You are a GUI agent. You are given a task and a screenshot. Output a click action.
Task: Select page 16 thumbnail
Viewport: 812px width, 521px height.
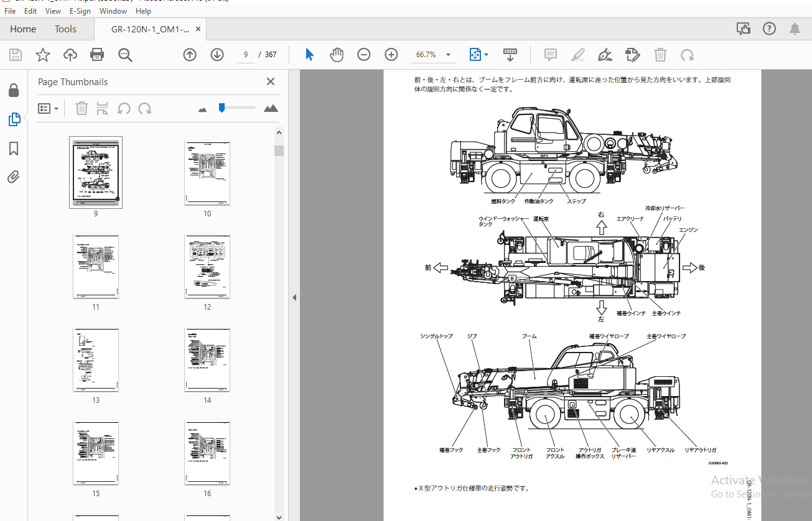coord(207,453)
